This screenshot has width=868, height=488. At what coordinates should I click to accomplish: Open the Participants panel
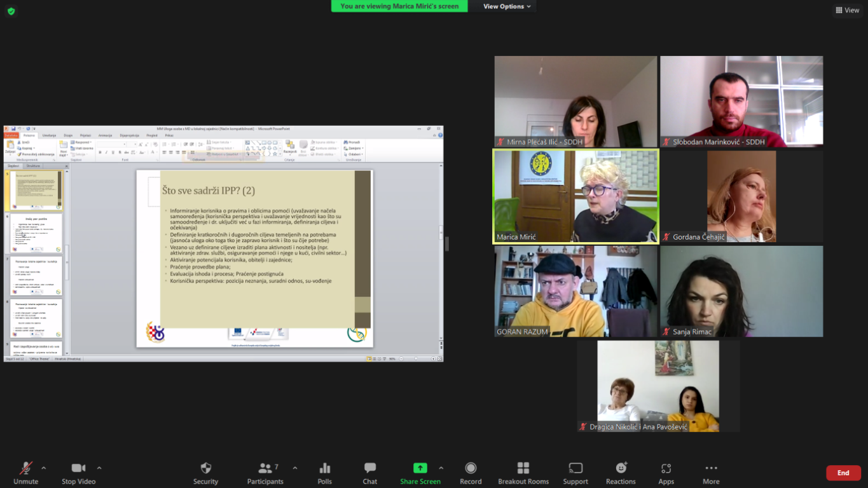point(265,469)
